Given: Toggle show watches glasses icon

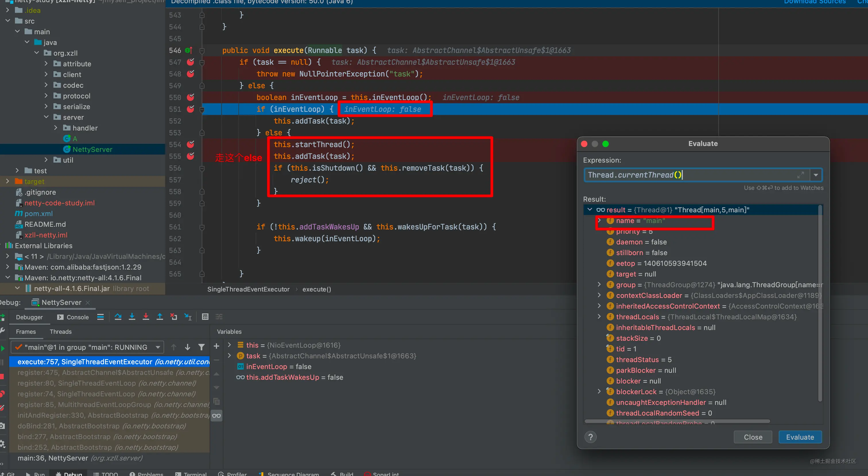Looking at the screenshot, I should 217,416.
